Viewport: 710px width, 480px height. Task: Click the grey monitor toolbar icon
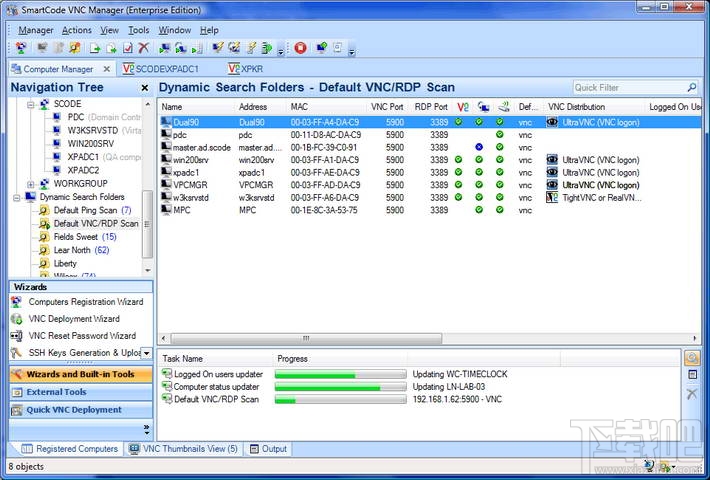click(x=42, y=48)
